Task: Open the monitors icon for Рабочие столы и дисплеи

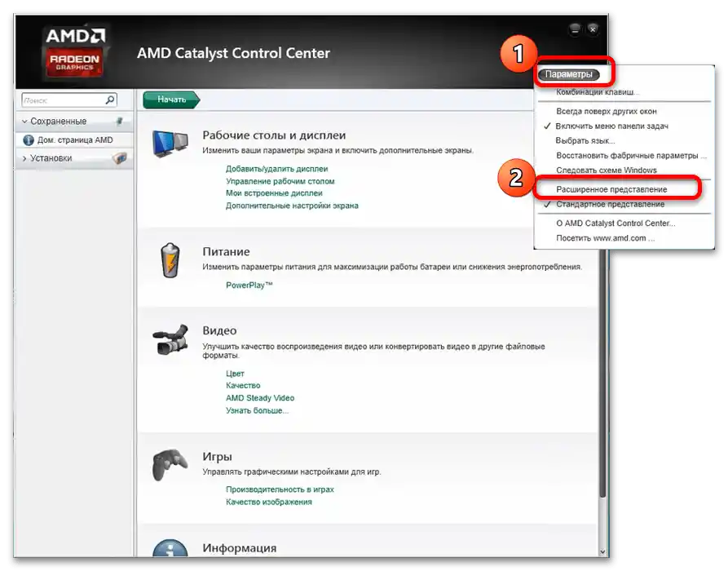Action: pyautogui.click(x=170, y=144)
